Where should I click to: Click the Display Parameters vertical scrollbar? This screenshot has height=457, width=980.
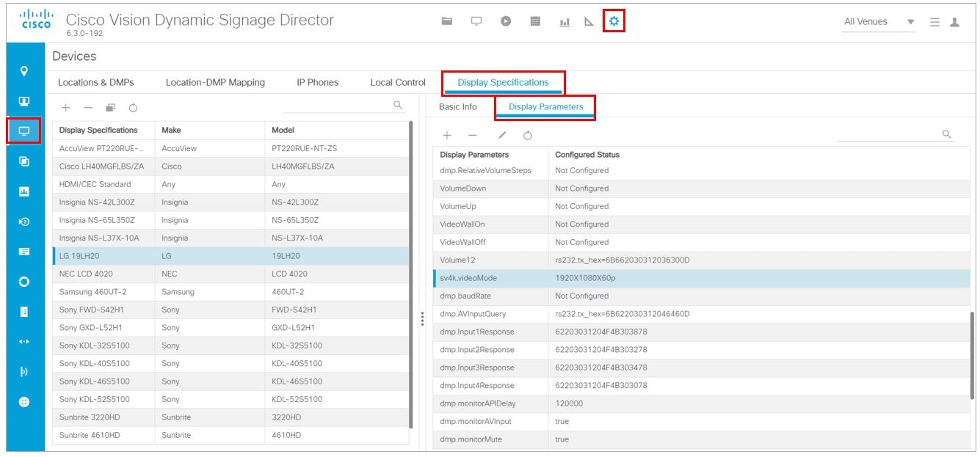click(972, 352)
